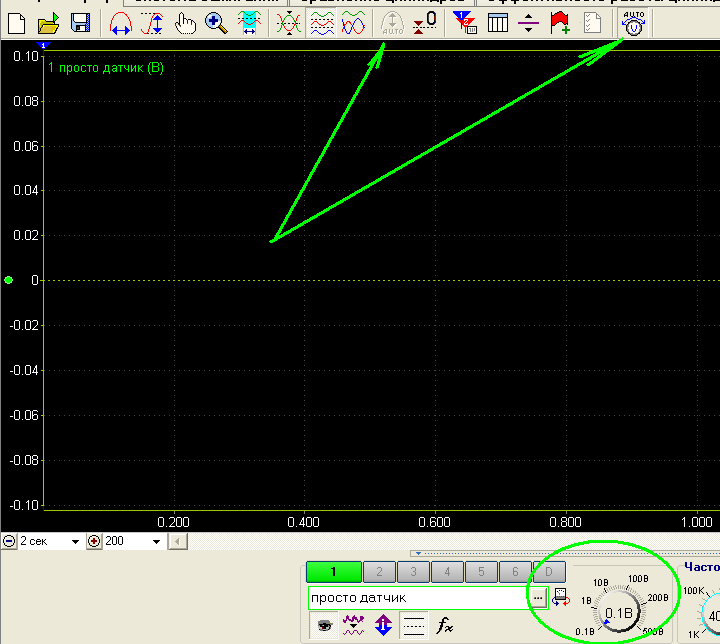This screenshot has height=644, width=720.
Task: Click the purple divider line tool
Action: click(x=528, y=23)
